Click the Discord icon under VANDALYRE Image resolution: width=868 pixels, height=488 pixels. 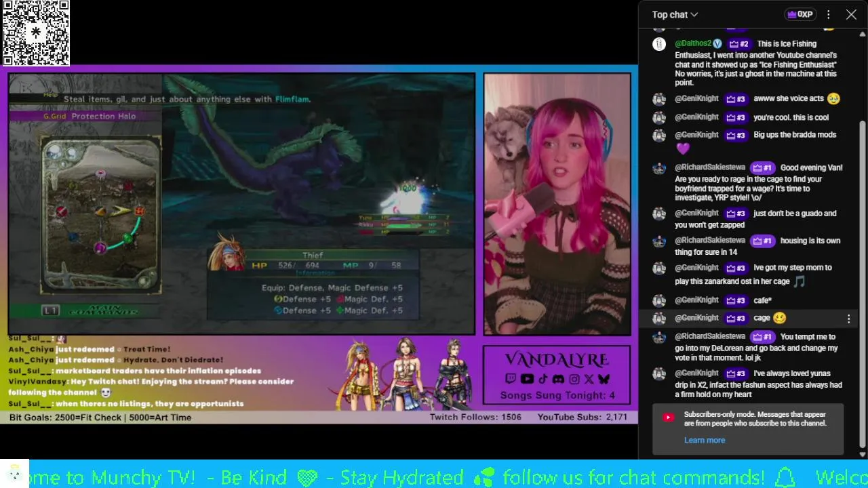(x=558, y=380)
